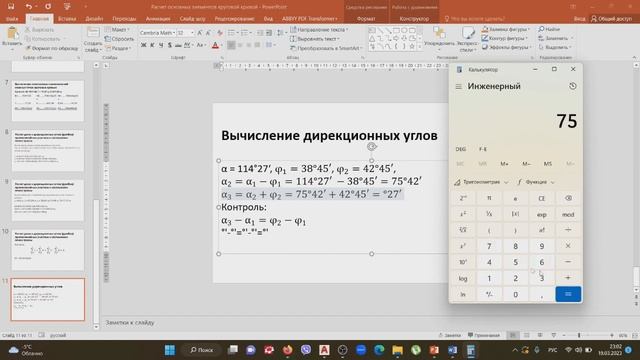Switch to Word on the taskbar
The width and height of the screenshot is (640, 360).
coord(452,350)
